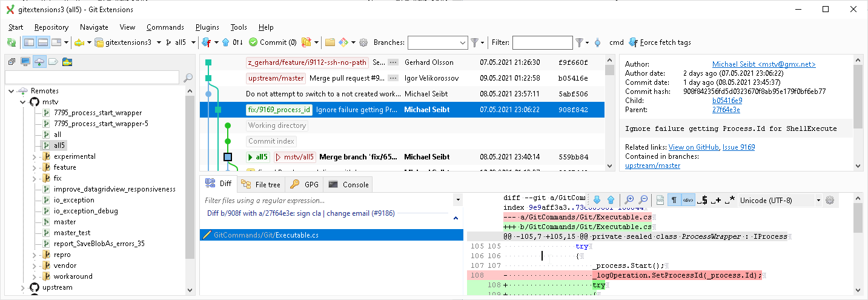Select GitCommands/Git/Executable.cs in file list
The image size is (868, 300).
(x=331, y=235)
